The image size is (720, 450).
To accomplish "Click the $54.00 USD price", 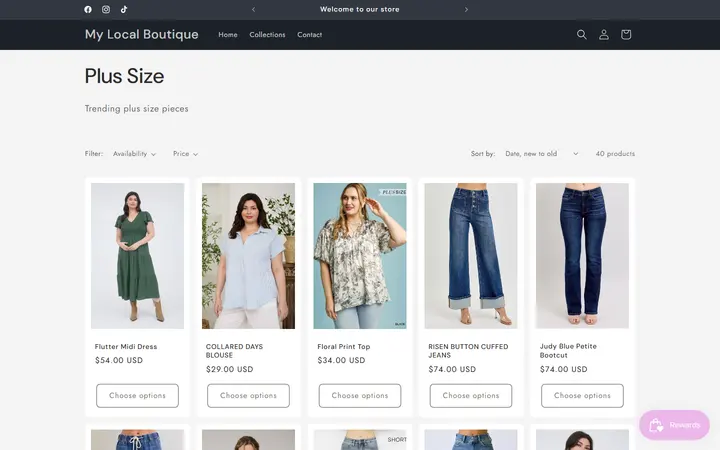I will click(119, 360).
